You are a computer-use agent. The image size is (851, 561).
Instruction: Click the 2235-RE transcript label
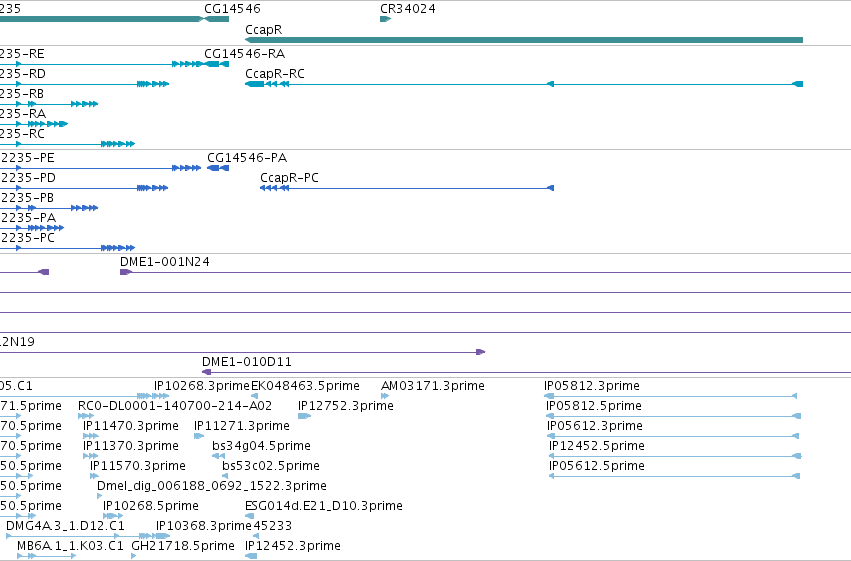[22, 54]
